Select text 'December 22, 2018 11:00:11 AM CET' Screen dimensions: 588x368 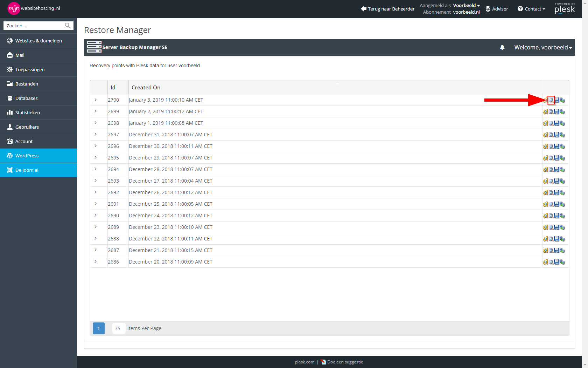[x=170, y=239]
